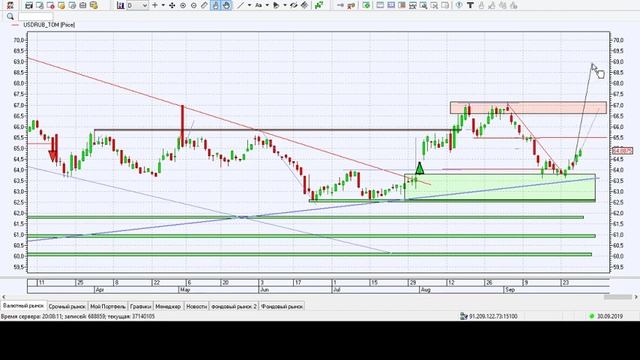Open the dropdown arrow beside the crosshair tool

pos(163,5)
